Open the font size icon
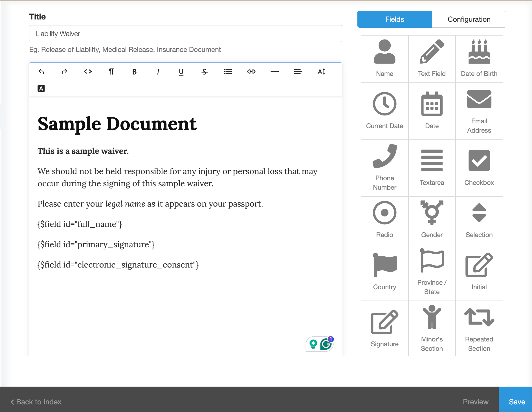 322,72
